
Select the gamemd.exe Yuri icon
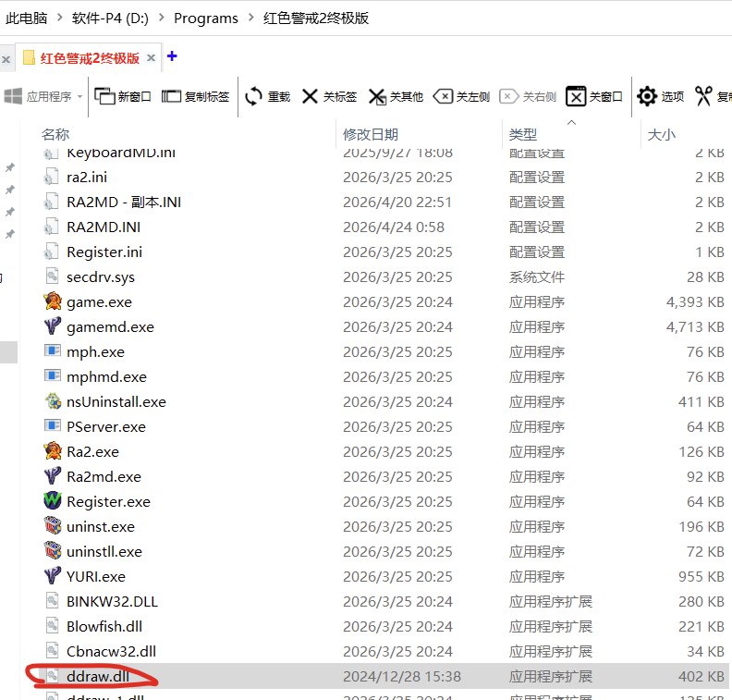pos(53,326)
